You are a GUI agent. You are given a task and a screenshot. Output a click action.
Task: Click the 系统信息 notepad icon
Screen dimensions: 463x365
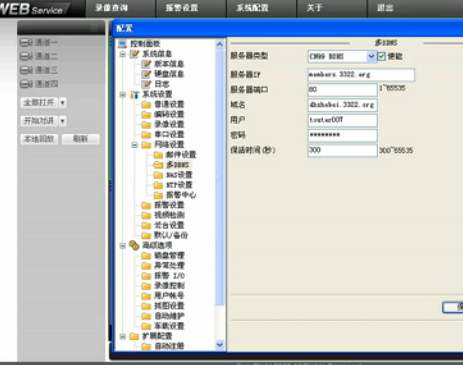(x=134, y=54)
